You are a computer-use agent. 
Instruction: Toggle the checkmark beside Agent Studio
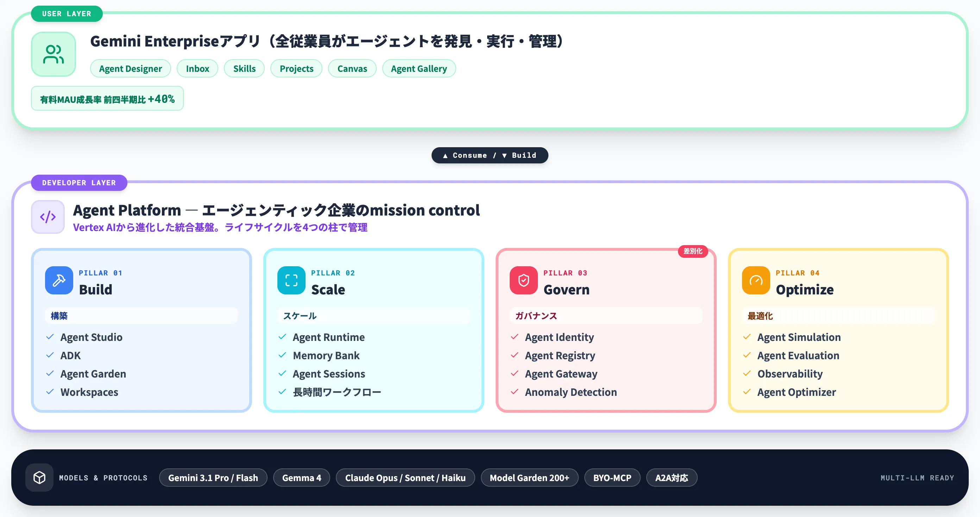point(49,337)
